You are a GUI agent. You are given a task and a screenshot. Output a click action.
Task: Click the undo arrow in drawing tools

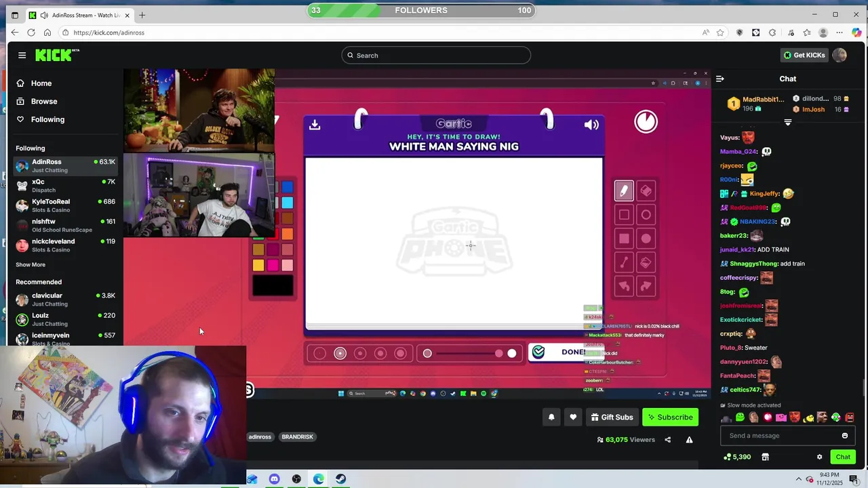click(x=624, y=286)
